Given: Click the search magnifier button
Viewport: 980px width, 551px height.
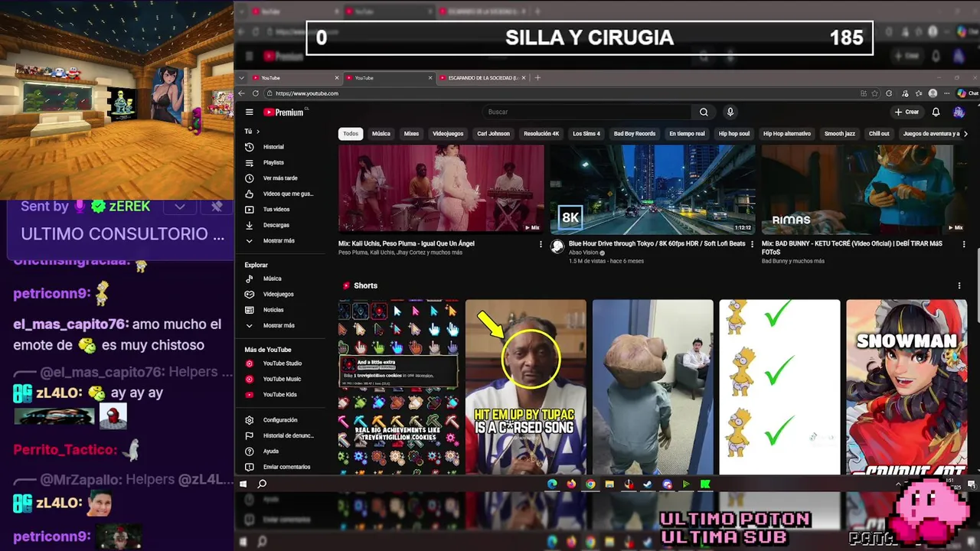Looking at the screenshot, I should point(704,112).
